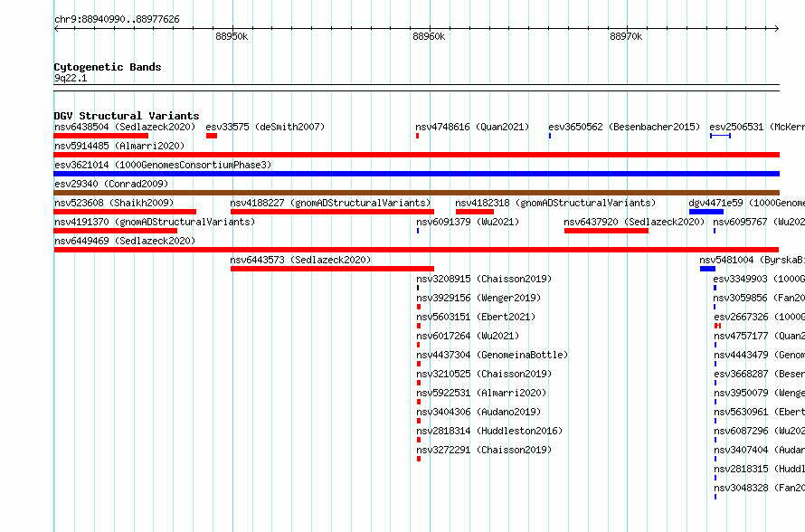
Task: Open nsv3272291 (Chaisson2019) label
Action: 484,450
